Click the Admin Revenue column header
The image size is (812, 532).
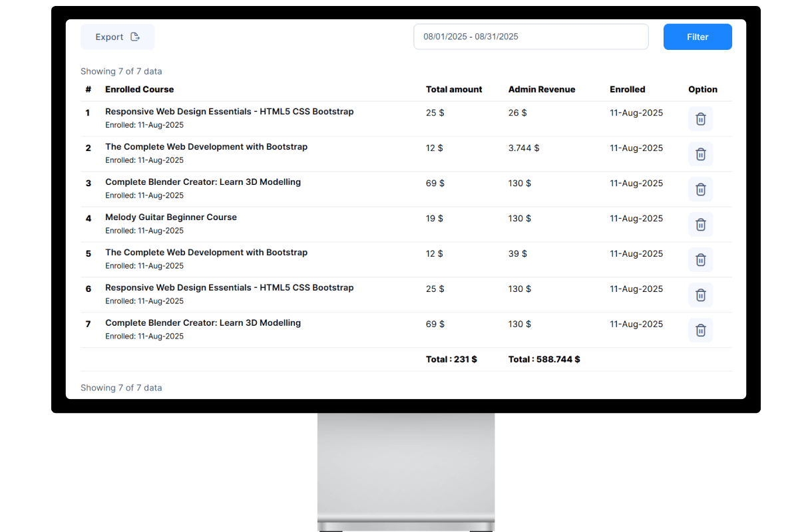541,89
